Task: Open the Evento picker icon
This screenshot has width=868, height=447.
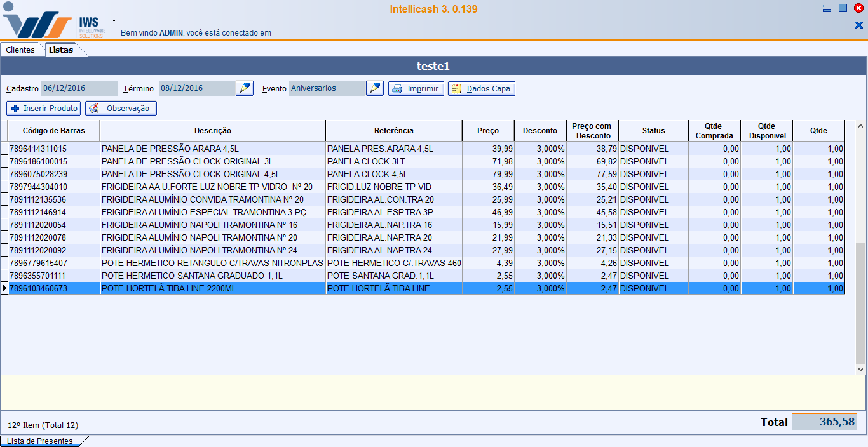Action: pyautogui.click(x=375, y=88)
